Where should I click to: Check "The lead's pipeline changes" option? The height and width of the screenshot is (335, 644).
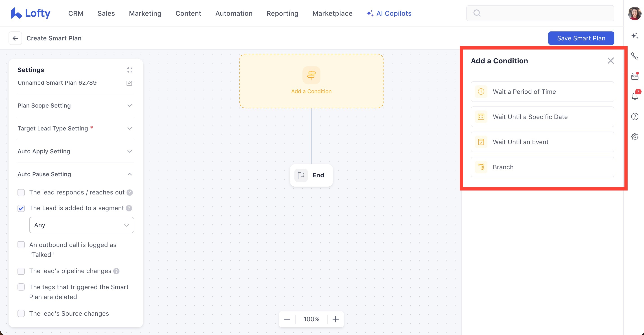(21, 271)
